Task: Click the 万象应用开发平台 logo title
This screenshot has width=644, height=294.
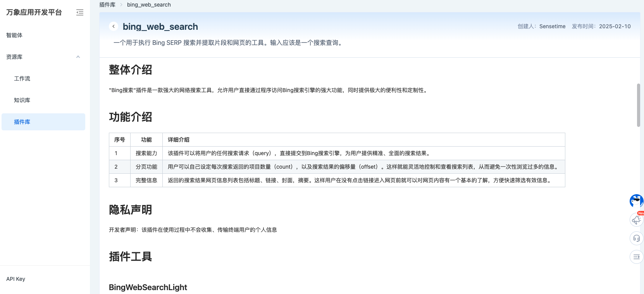Action: (x=34, y=12)
